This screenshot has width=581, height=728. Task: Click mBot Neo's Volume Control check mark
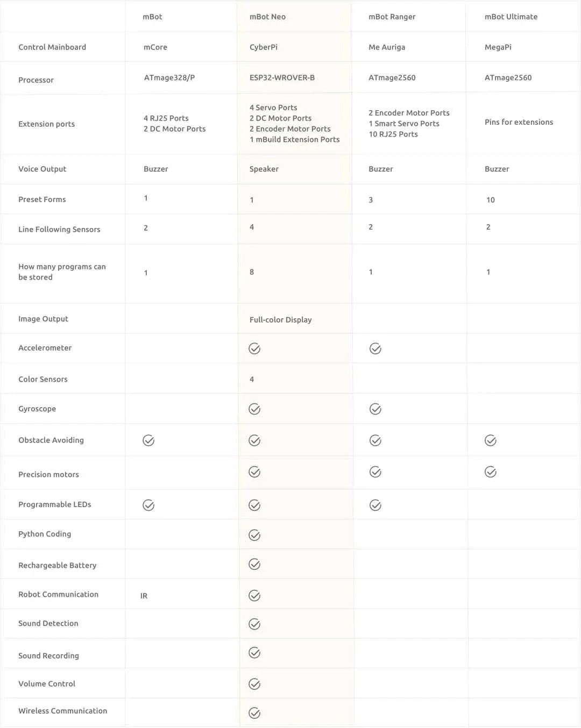click(x=254, y=684)
